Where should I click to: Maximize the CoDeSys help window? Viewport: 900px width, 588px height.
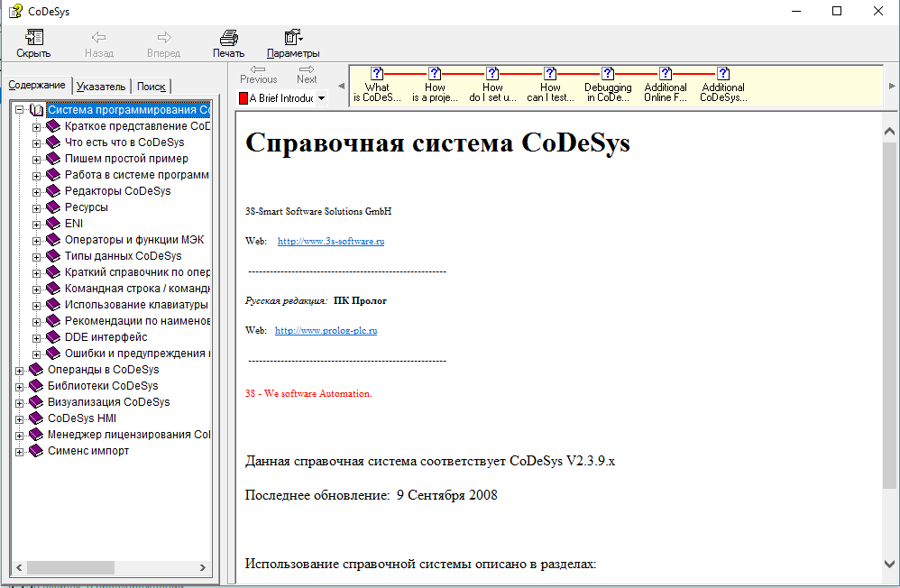tap(837, 11)
